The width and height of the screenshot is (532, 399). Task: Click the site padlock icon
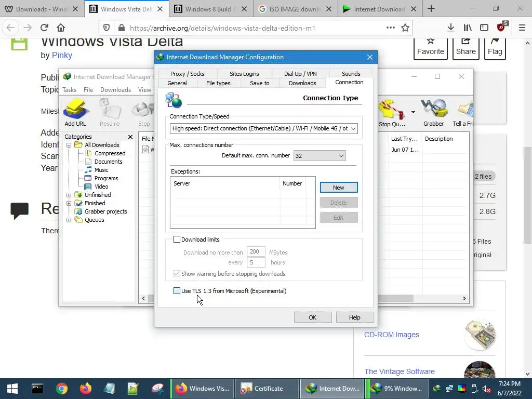(x=121, y=28)
